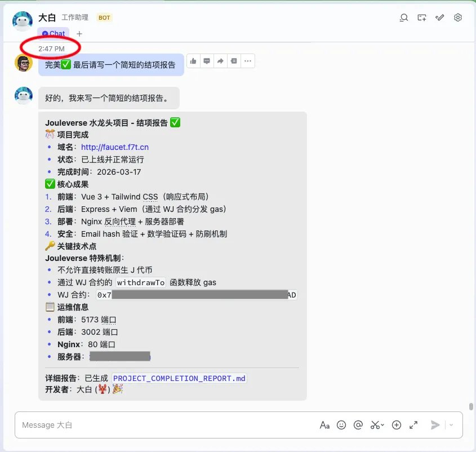Click the 安全: Email hash 验证 line

coord(142,234)
